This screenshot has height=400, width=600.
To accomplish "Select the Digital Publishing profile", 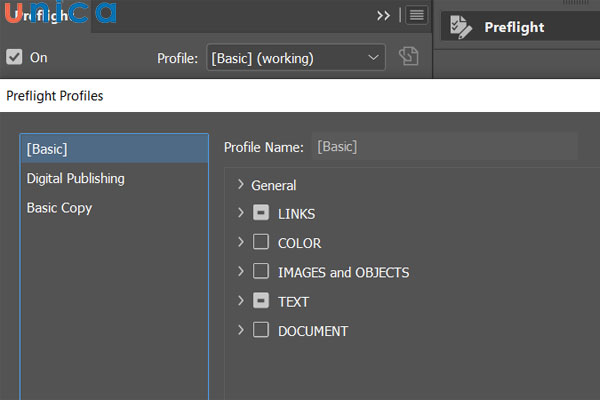I will point(76,178).
